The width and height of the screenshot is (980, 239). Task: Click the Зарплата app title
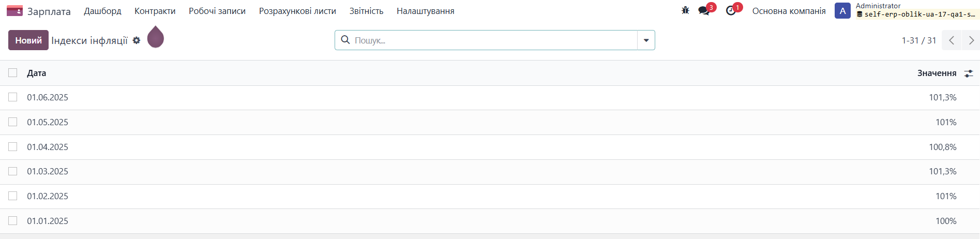[x=49, y=11]
